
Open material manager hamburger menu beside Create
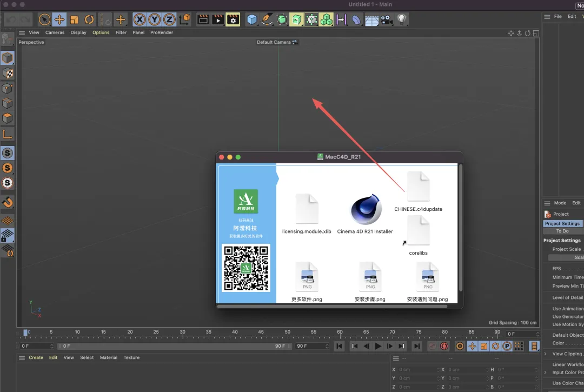point(22,358)
